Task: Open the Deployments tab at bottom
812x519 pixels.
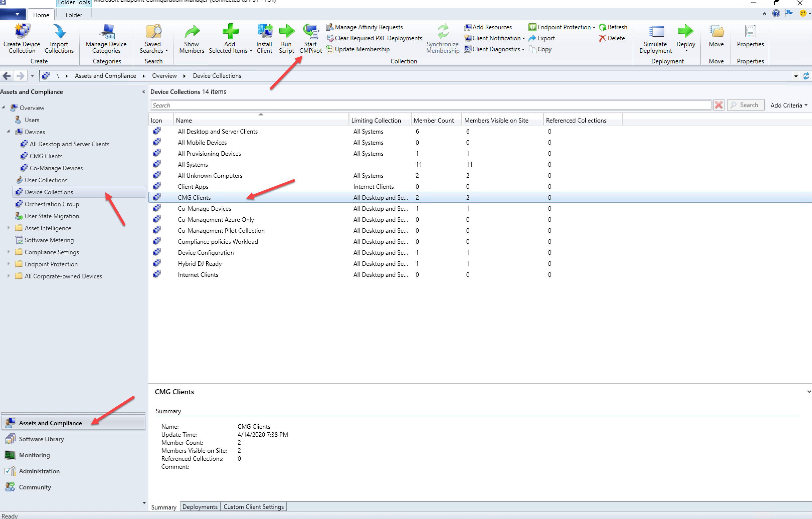Action: 200,506
